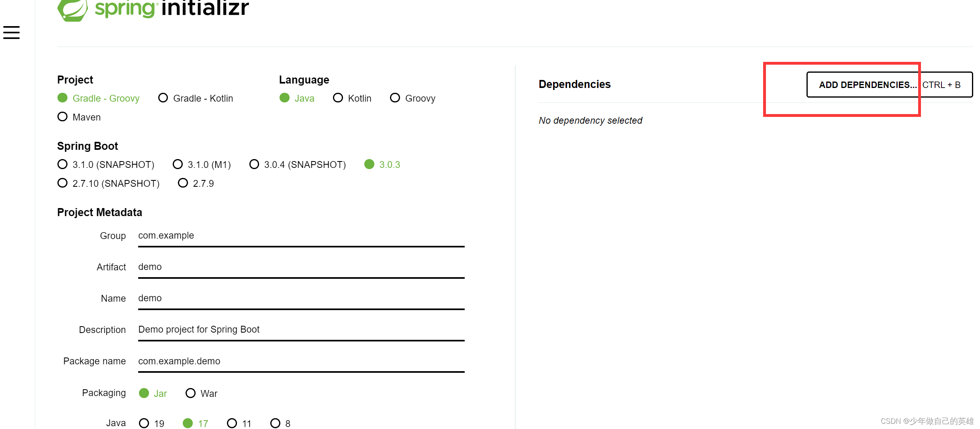980x429 pixels.
Task: Select Spring Boot 3.1.0 (SNAPSHOT)
Action: (x=106, y=165)
